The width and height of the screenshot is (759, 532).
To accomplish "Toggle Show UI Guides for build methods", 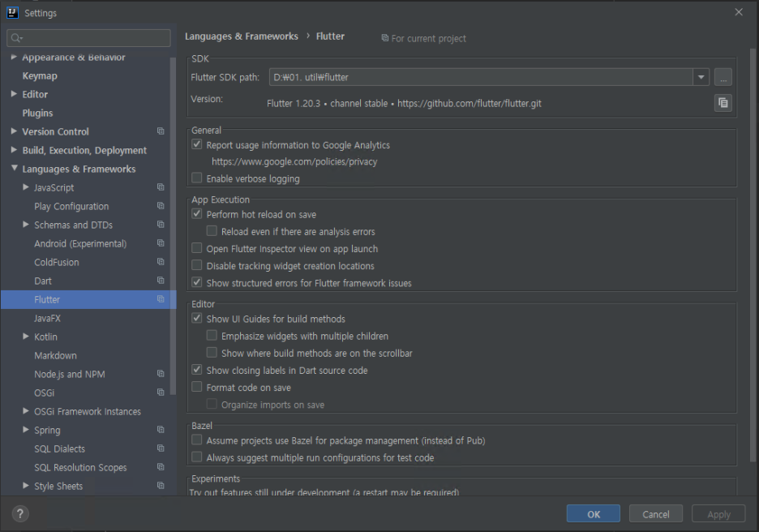I will 197,318.
